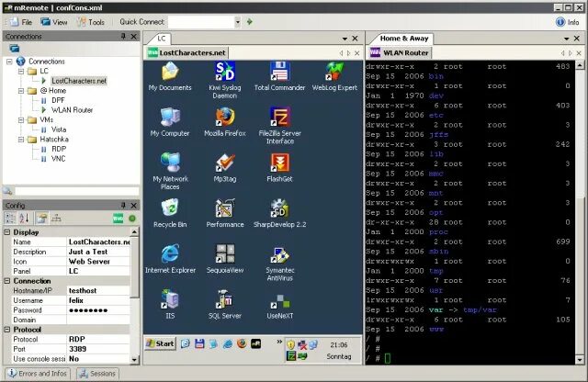Click the green Web icon in Config toolbar
The height and width of the screenshot is (382, 588).
click(119, 219)
